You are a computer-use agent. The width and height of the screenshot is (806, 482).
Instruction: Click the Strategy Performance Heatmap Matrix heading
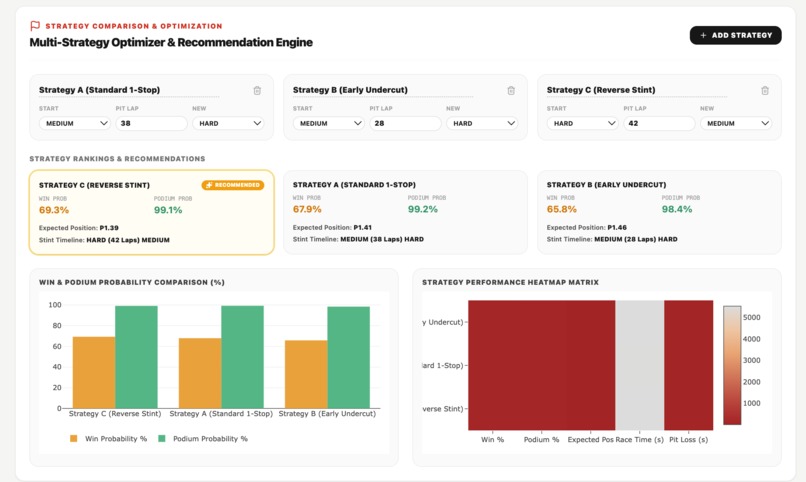click(x=510, y=282)
